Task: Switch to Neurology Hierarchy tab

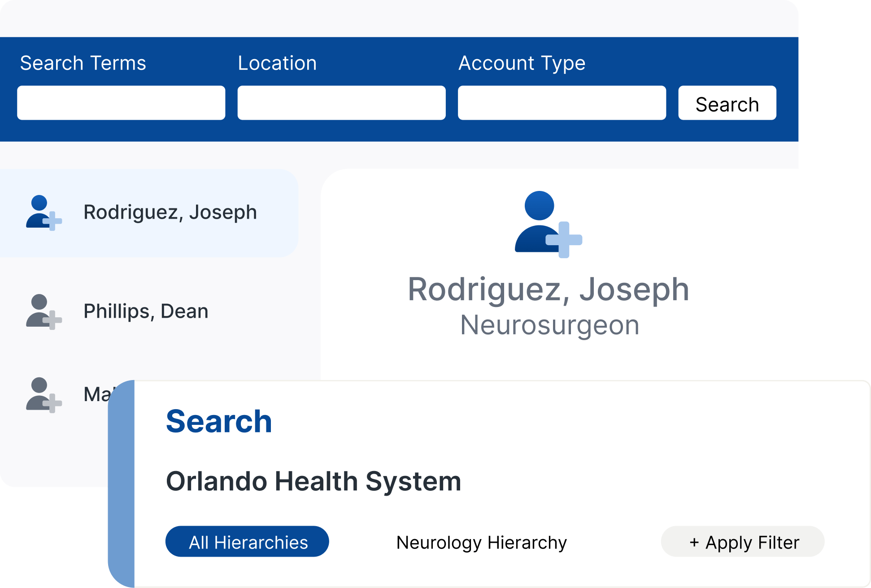Action: click(481, 542)
